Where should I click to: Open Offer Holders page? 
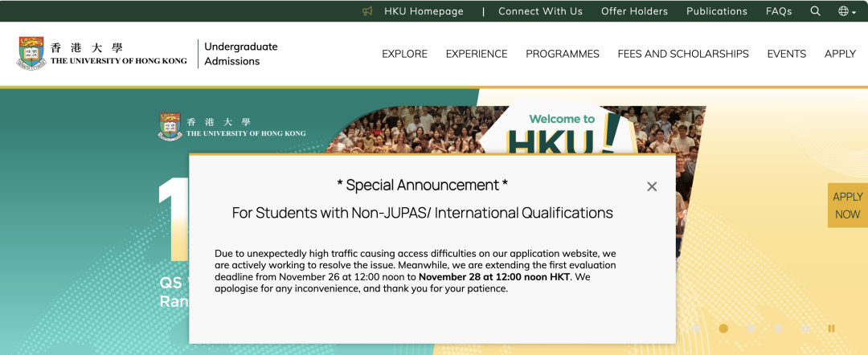[x=634, y=11]
